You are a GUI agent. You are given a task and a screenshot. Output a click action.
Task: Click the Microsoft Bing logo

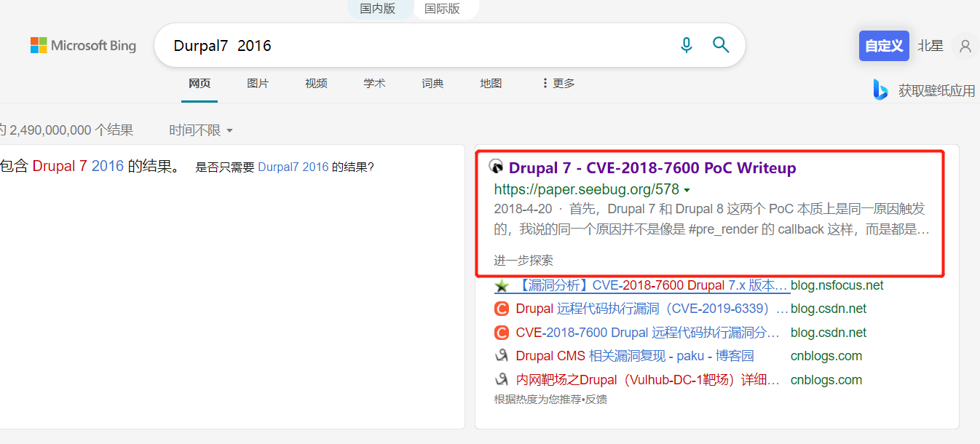(83, 45)
